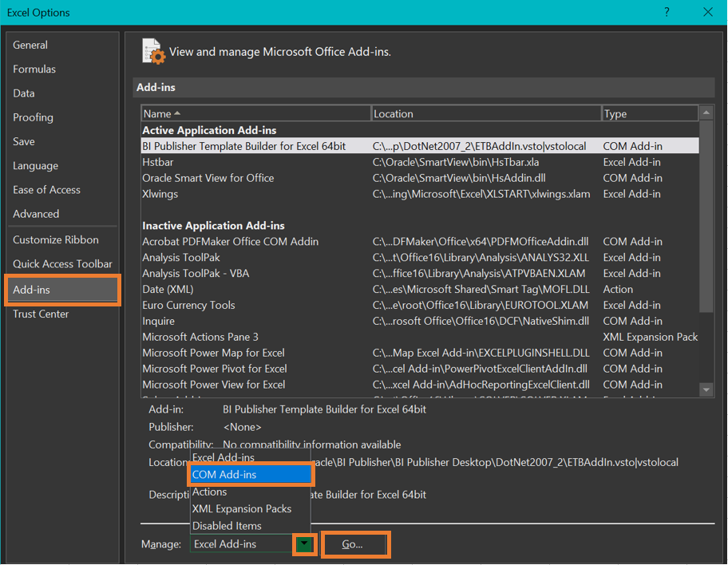Pick XML Expansion Packs option
The image size is (728, 565).
point(242,509)
